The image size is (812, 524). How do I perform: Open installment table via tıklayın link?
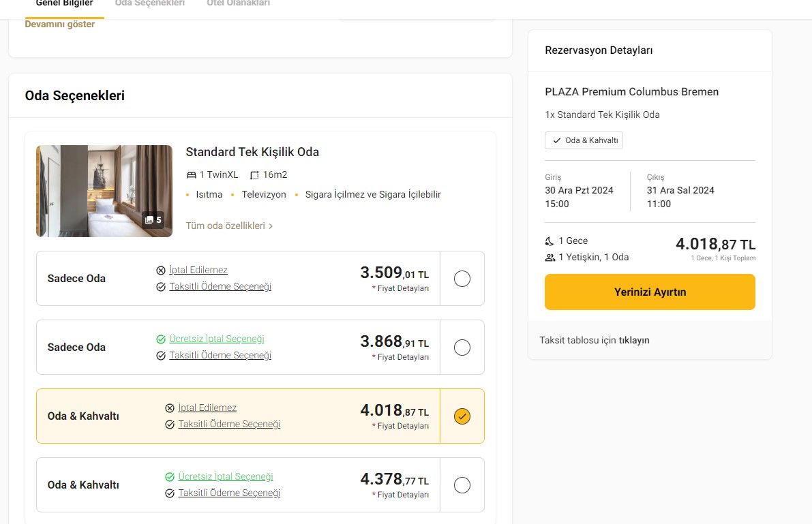click(x=634, y=340)
